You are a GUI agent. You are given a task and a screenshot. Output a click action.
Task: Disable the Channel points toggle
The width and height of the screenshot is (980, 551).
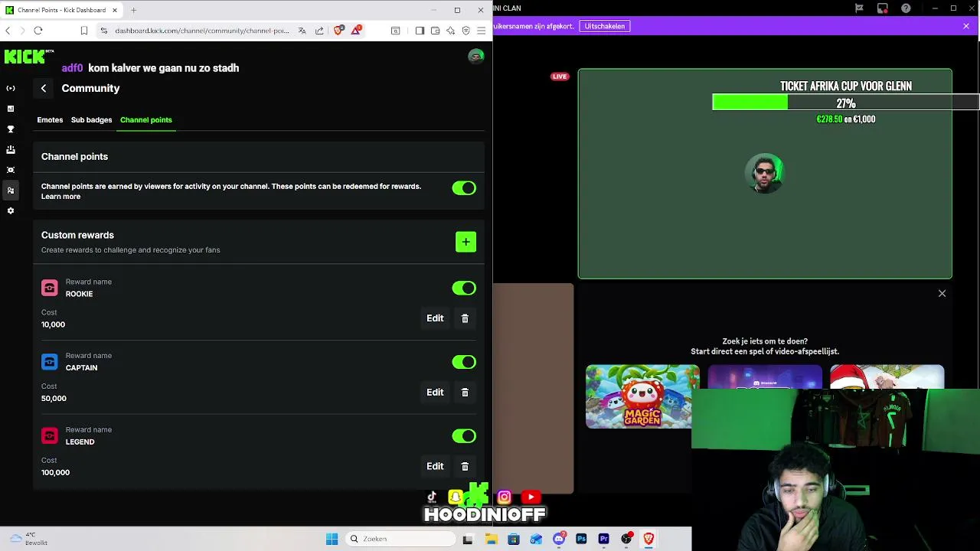pyautogui.click(x=464, y=188)
